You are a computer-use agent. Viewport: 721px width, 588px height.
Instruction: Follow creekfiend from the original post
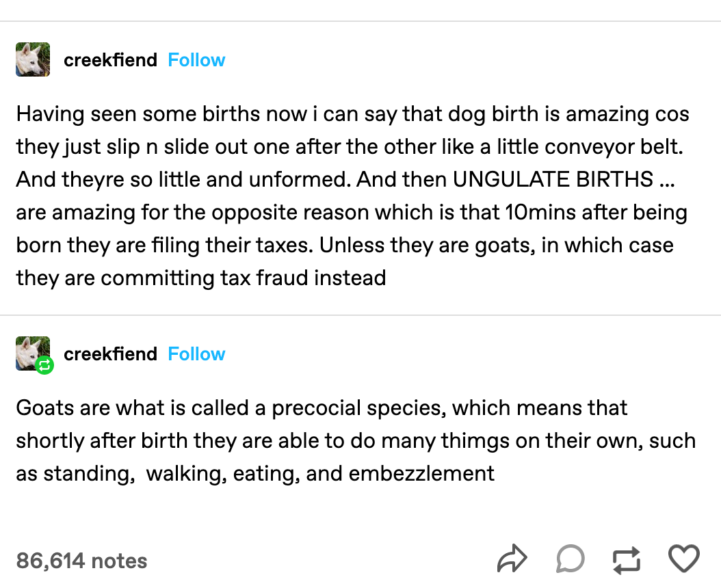[x=196, y=60]
